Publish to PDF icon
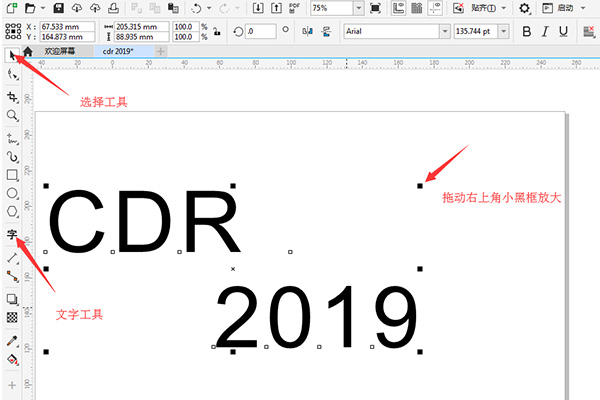This screenshot has height=400, width=600. click(294, 8)
